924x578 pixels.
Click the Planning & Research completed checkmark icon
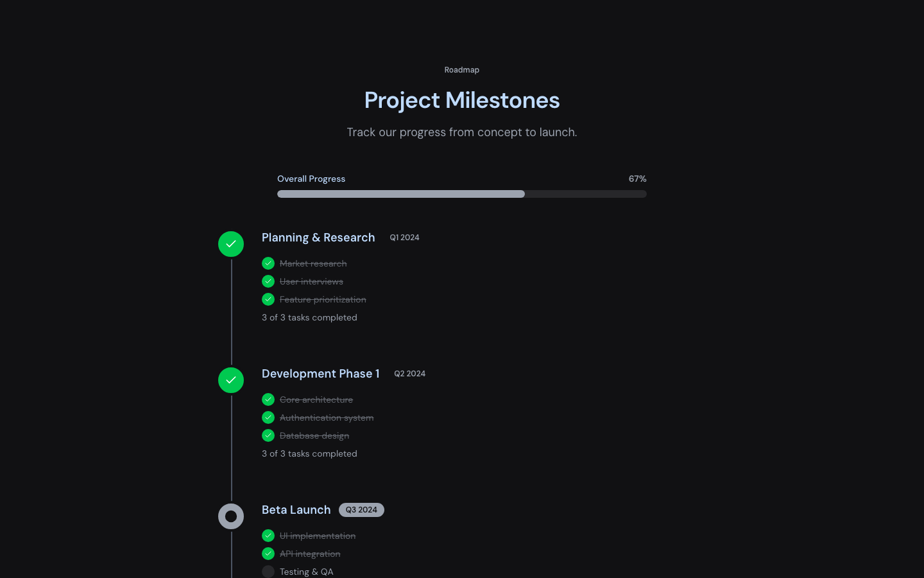[x=231, y=244]
